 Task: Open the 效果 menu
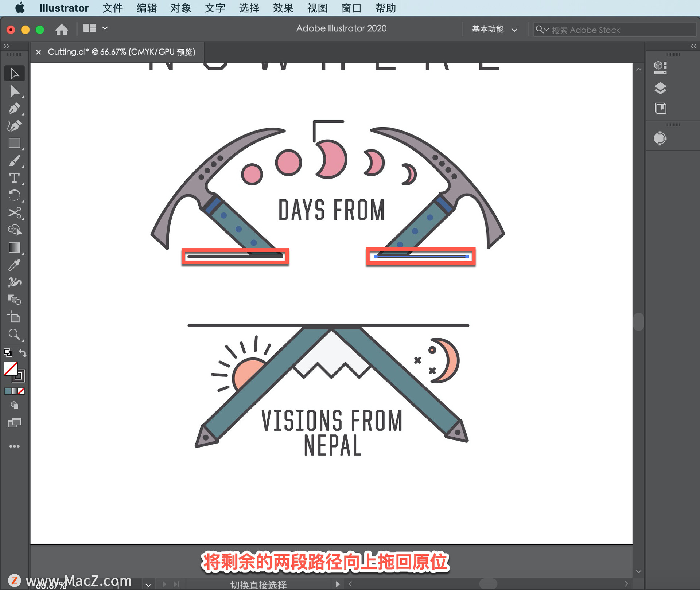[x=283, y=8]
